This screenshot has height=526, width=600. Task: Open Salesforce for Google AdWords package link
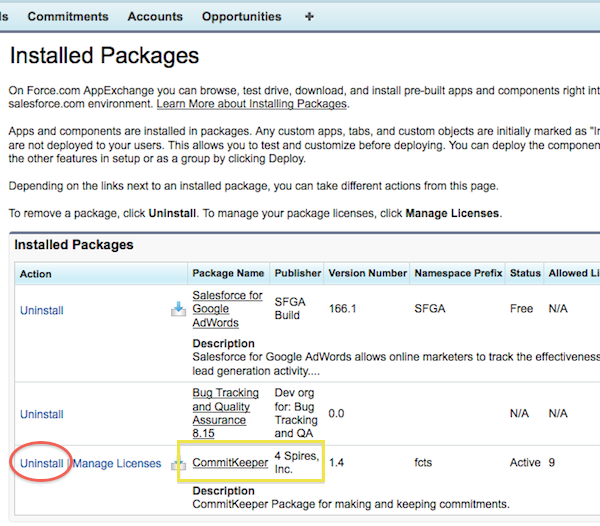tap(227, 309)
